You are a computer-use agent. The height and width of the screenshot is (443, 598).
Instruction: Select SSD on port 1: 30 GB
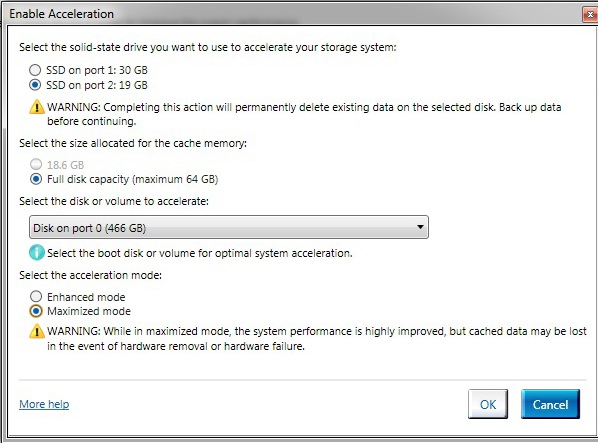35,70
